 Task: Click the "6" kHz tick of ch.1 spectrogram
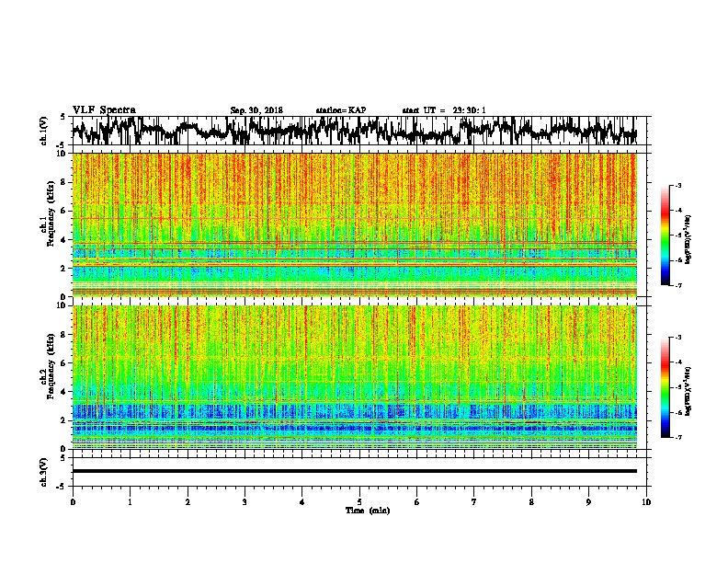(x=64, y=211)
